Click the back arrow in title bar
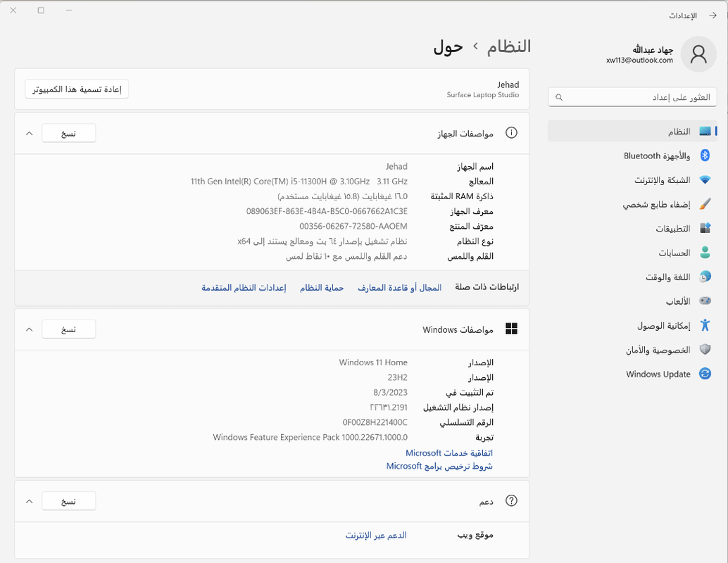The height and width of the screenshot is (563, 728). click(713, 15)
